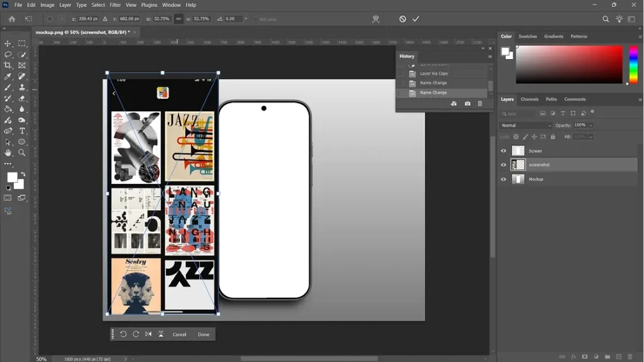Cancel transform with the circle-slash icon
Image resolution: width=644 pixels, height=362 pixels.
pos(402,19)
